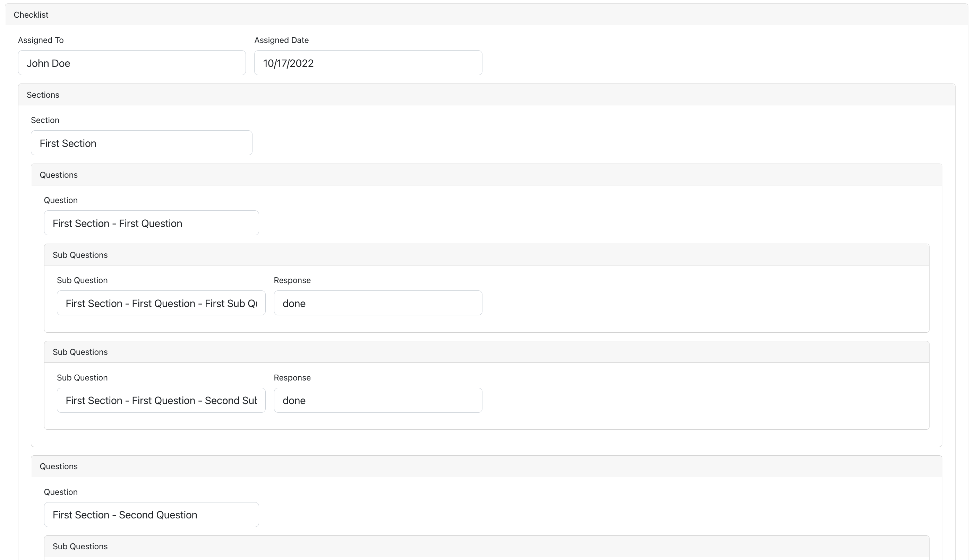Screen dimensions: 976x560
Task: Click the Assigned Date label
Action: (x=281, y=40)
